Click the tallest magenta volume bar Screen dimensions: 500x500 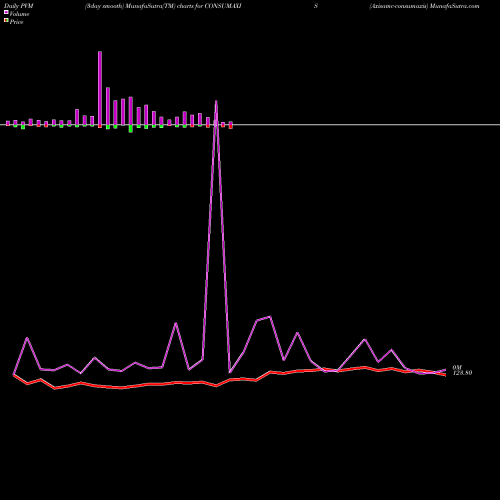(100, 88)
